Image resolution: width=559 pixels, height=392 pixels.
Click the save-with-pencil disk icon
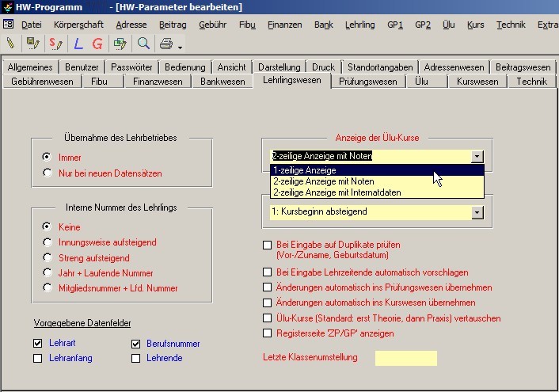click(x=32, y=43)
